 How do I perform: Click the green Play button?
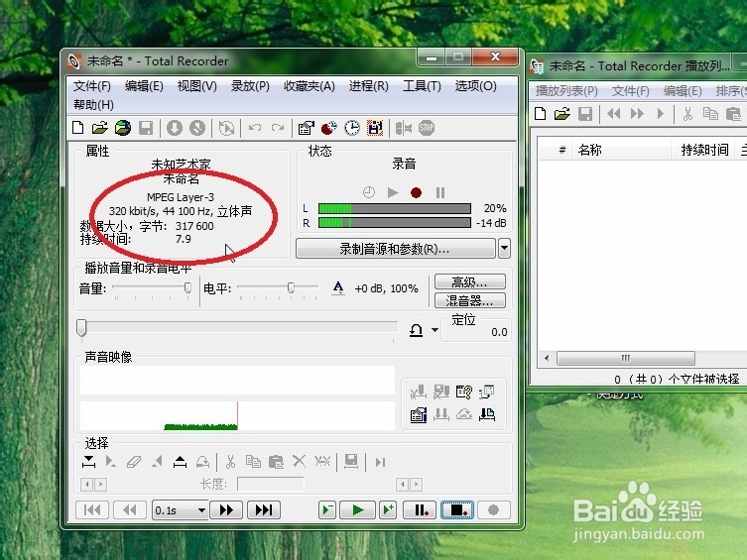357,510
